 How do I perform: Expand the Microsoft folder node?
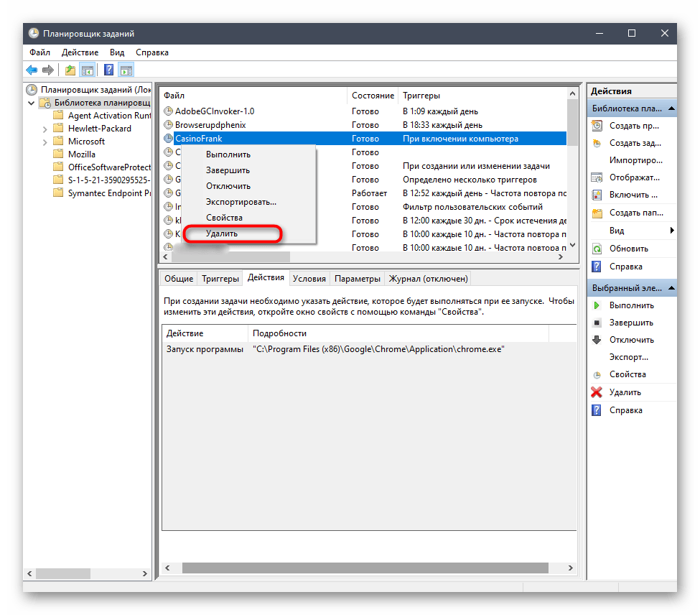click(45, 142)
